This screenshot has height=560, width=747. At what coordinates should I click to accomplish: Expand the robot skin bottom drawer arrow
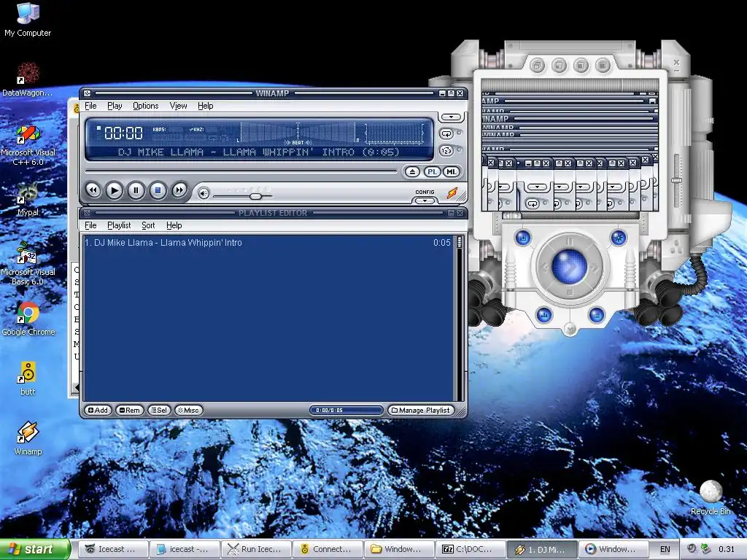(570, 329)
